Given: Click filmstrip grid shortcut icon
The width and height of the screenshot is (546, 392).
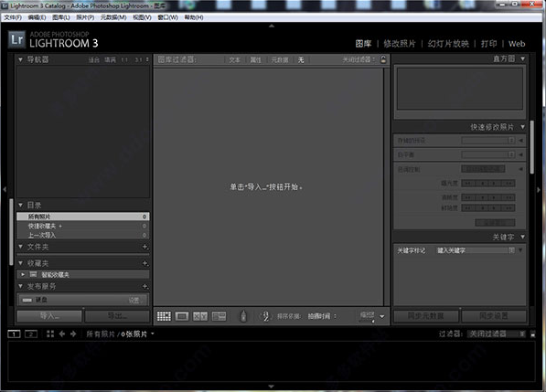Looking at the screenshot, I should [x=50, y=334].
